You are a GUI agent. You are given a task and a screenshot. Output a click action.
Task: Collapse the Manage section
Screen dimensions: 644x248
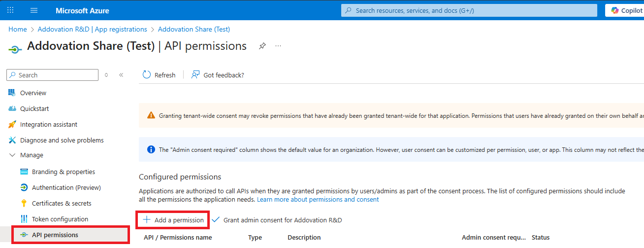coord(12,155)
